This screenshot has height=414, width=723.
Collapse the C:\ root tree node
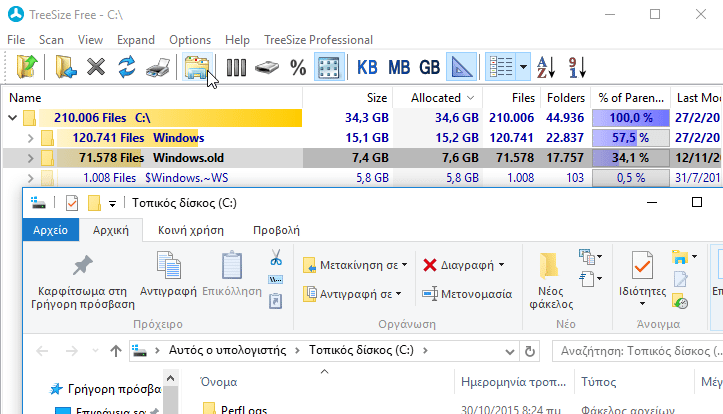click(12, 118)
